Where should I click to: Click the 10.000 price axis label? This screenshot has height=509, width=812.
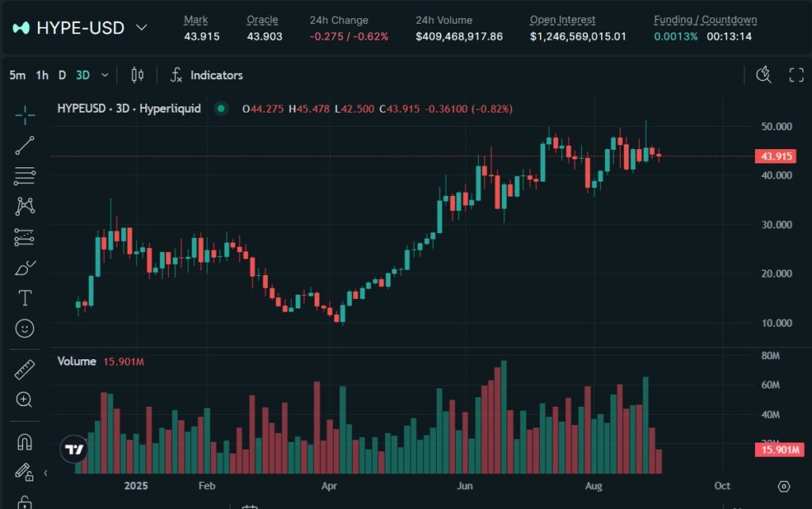(776, 323)
